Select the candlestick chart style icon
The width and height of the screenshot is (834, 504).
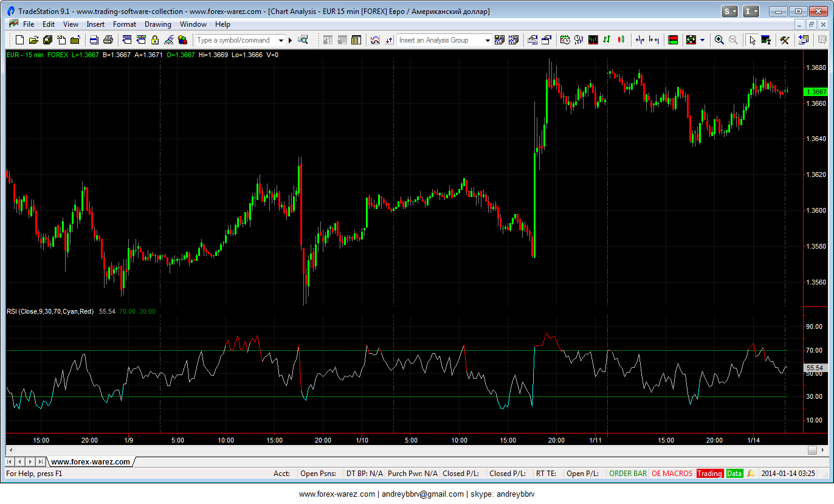coord(621,40)
